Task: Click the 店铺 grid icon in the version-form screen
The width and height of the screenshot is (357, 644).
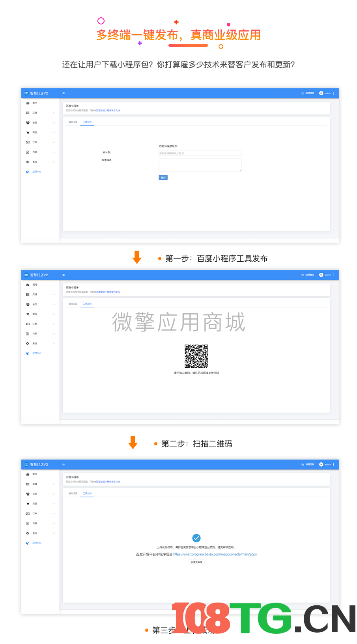Action: [x=28, y=113]
